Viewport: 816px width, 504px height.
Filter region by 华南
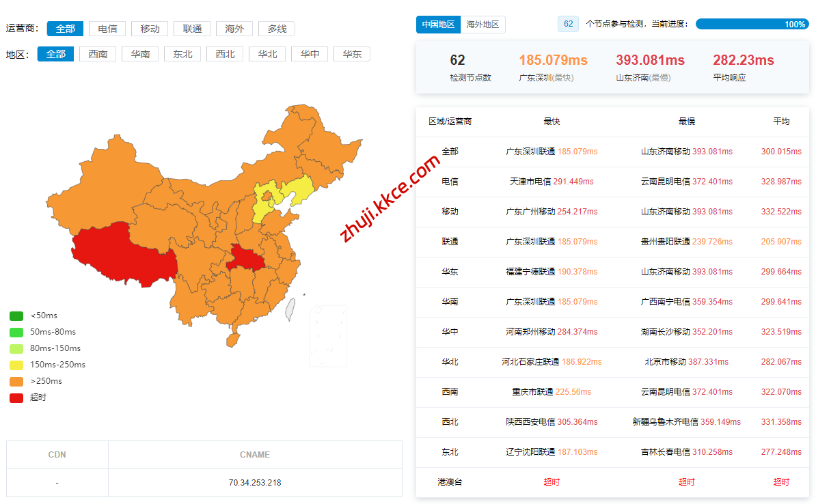[140, 54]
